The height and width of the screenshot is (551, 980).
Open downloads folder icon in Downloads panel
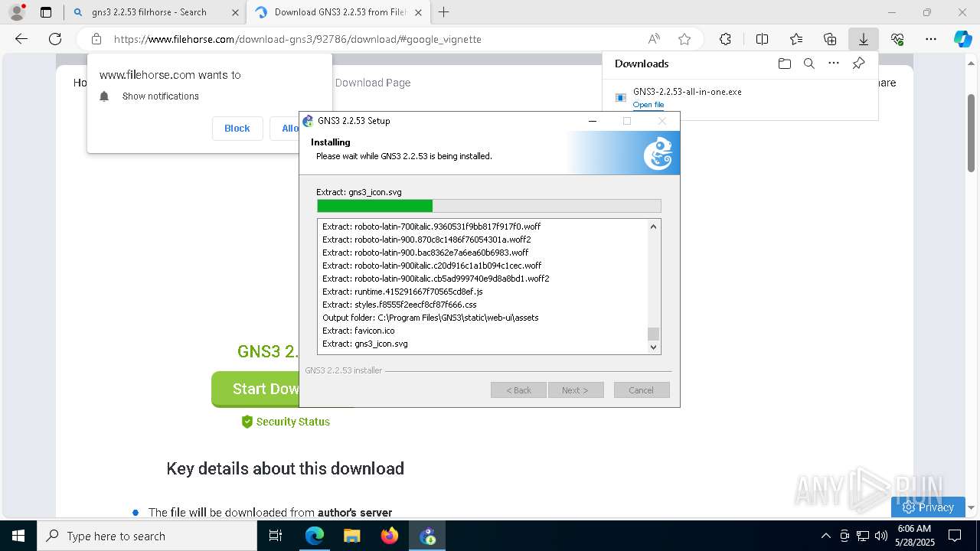coord(784,64)
